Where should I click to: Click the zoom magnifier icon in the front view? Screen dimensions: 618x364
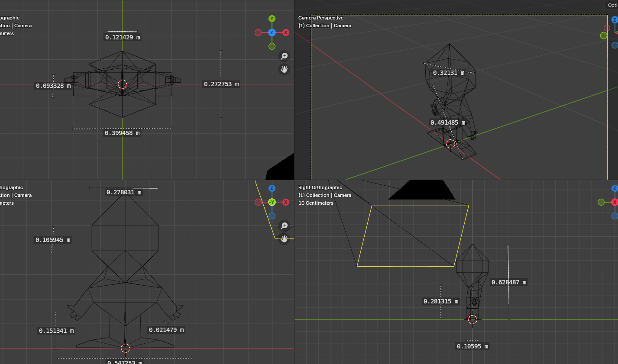(x=284, y=225)
